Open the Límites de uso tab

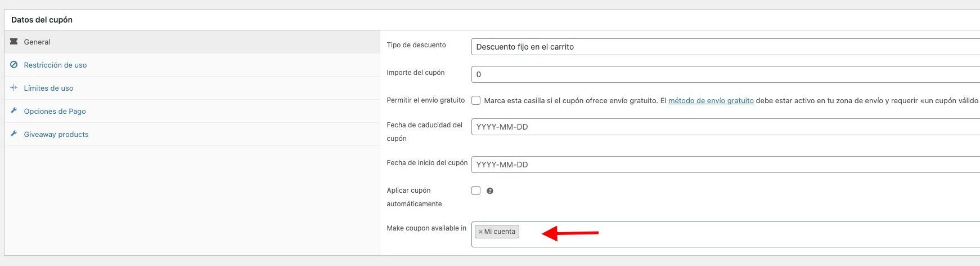point(192,88)
